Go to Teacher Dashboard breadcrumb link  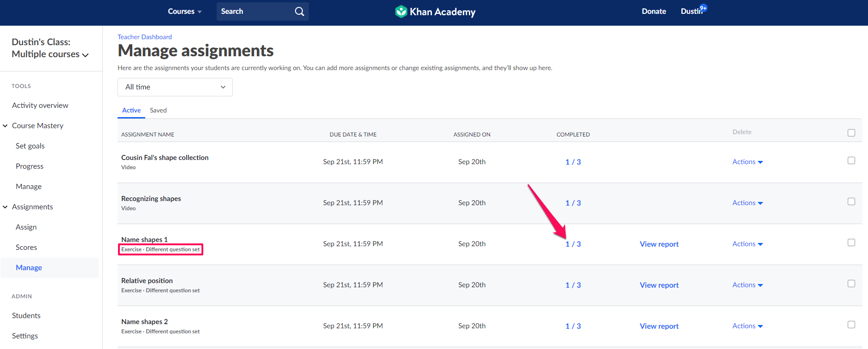(x=145, y=37)
